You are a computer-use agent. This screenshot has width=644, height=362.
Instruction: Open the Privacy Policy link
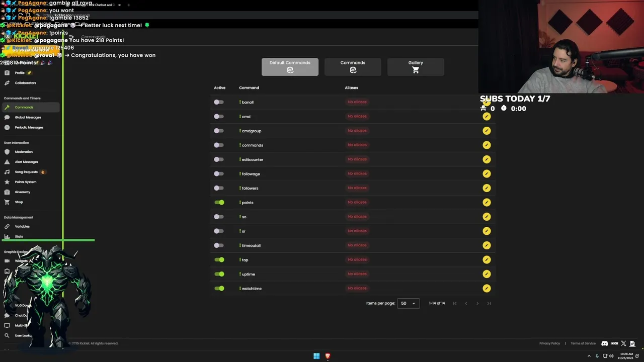coord(549,343)
